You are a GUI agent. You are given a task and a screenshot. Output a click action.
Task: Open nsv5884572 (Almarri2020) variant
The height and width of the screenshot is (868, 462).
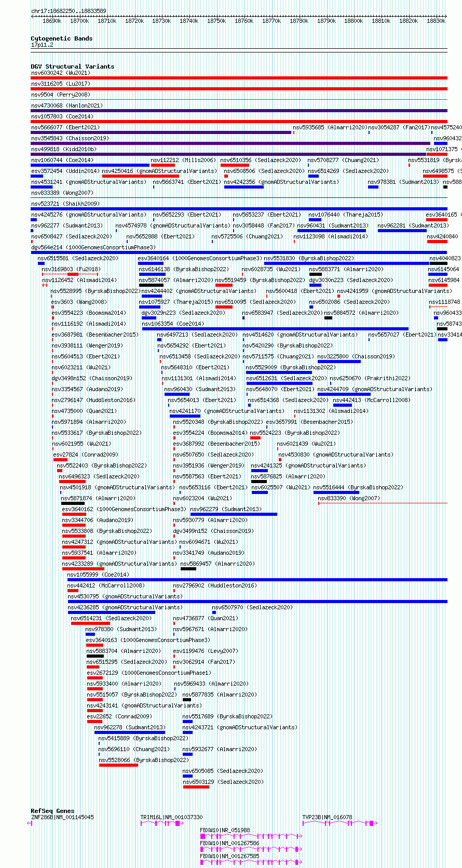(x=362, y=313)
